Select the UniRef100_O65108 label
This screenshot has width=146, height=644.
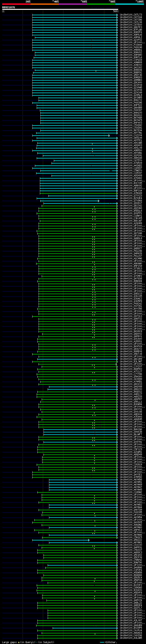[131, 138]
